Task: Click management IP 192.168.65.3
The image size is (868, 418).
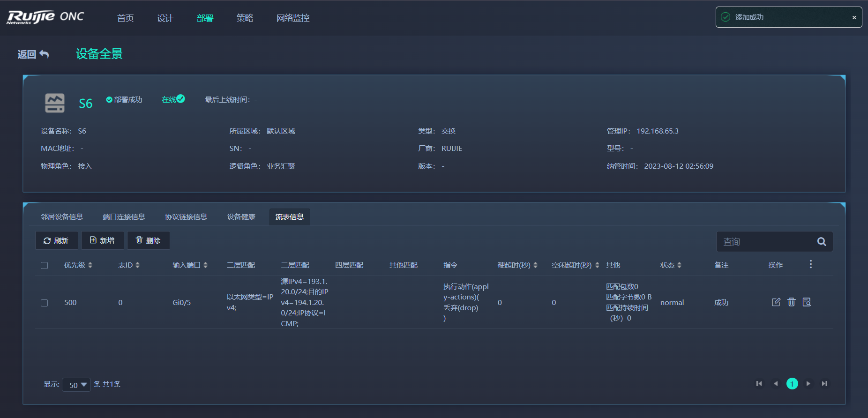Action: pyautogui.click(x=658, y=131)
